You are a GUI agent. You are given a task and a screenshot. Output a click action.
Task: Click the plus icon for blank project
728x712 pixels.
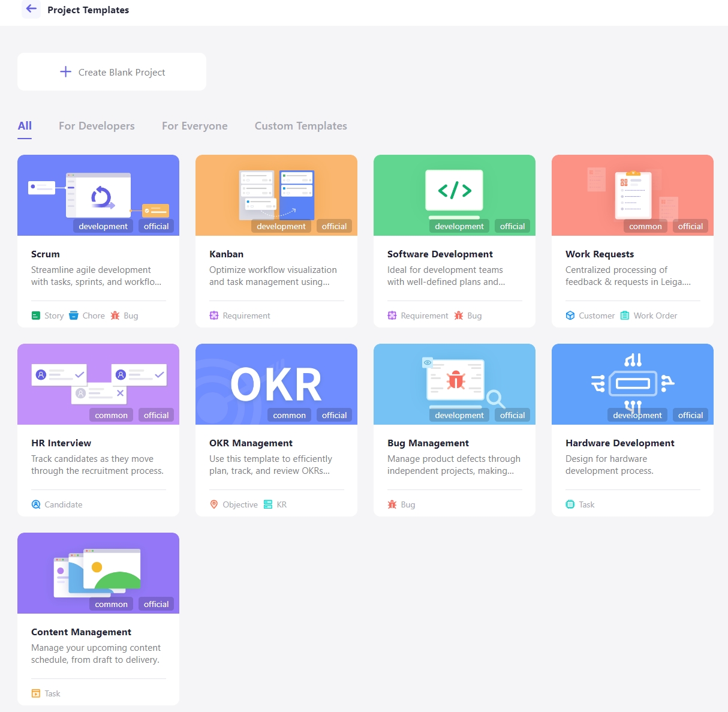[x=66, y=72]
